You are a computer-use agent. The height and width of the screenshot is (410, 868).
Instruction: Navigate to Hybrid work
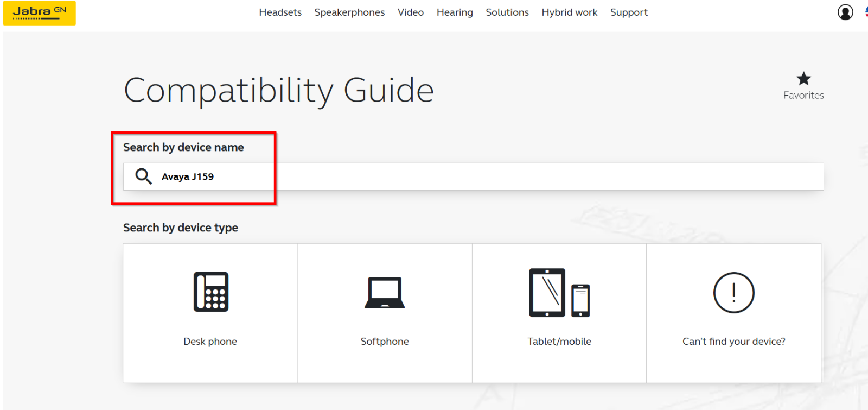(x=569, y=12)
